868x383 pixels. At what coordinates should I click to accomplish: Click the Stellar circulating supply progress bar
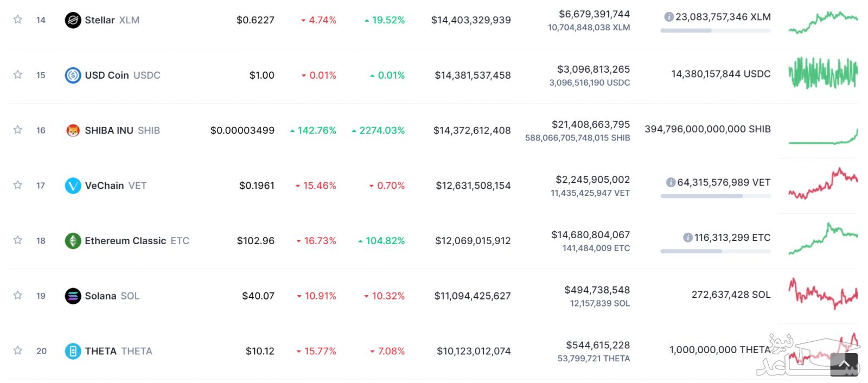tap(715, 31)
